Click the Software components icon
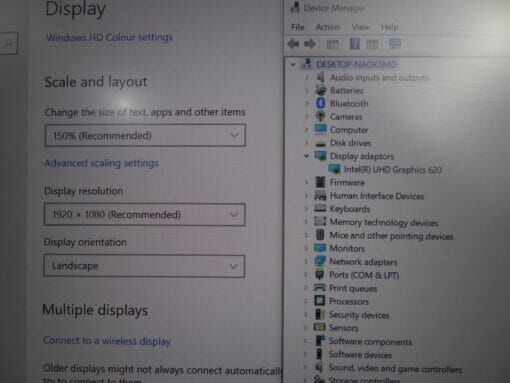This screenshot has width=510, height=383. click(x=320, y=341)
